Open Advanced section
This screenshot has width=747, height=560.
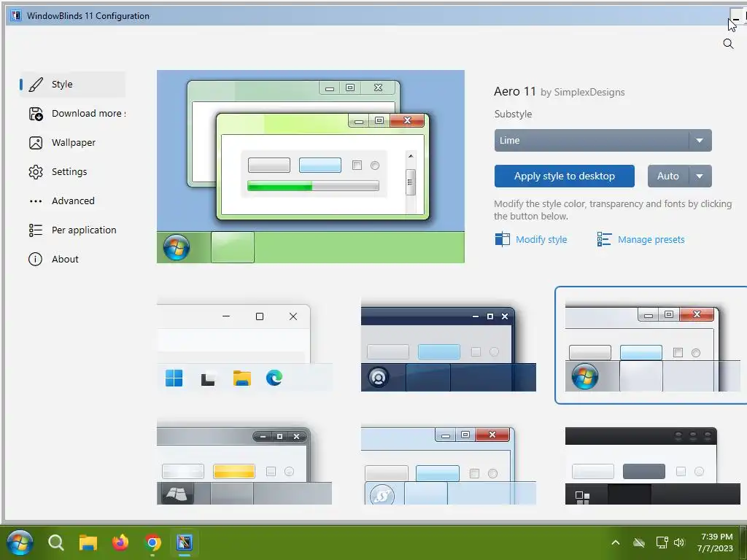point(72,201)
